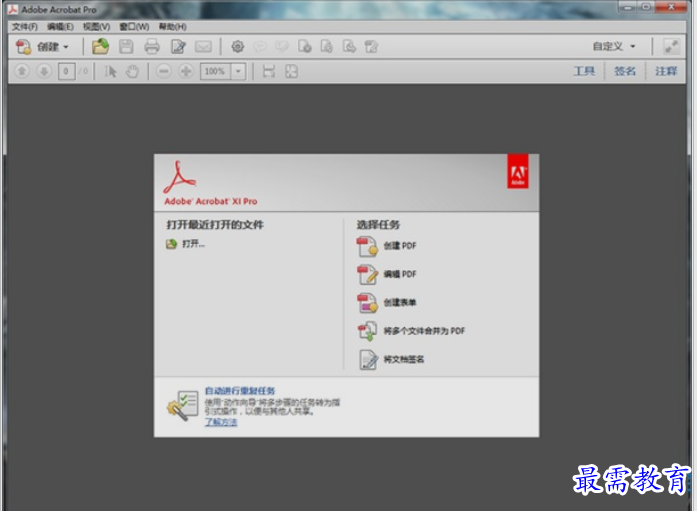Open the 签名 sign pane
The image size is (697, 511).
(x=625, y=71)
